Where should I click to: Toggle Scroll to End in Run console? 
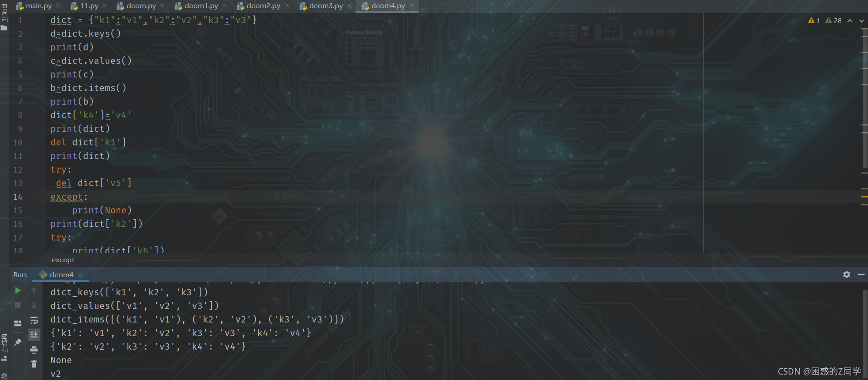coord(34,335)
